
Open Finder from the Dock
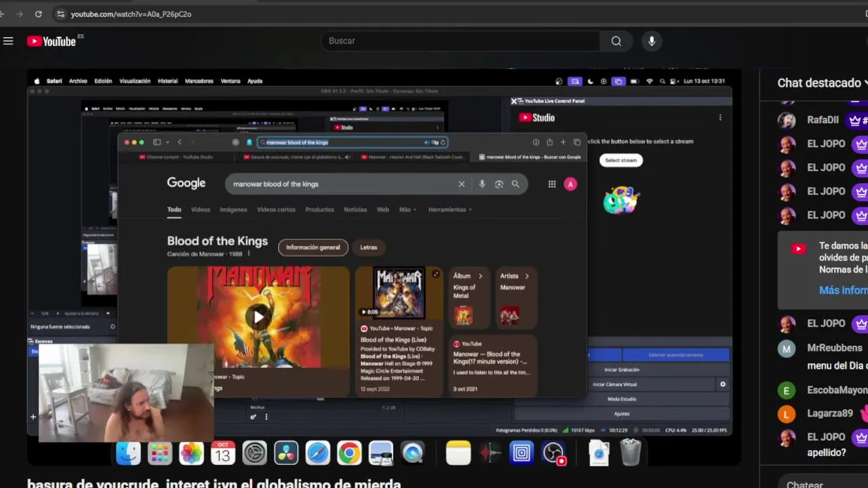(x=128, y=453)
